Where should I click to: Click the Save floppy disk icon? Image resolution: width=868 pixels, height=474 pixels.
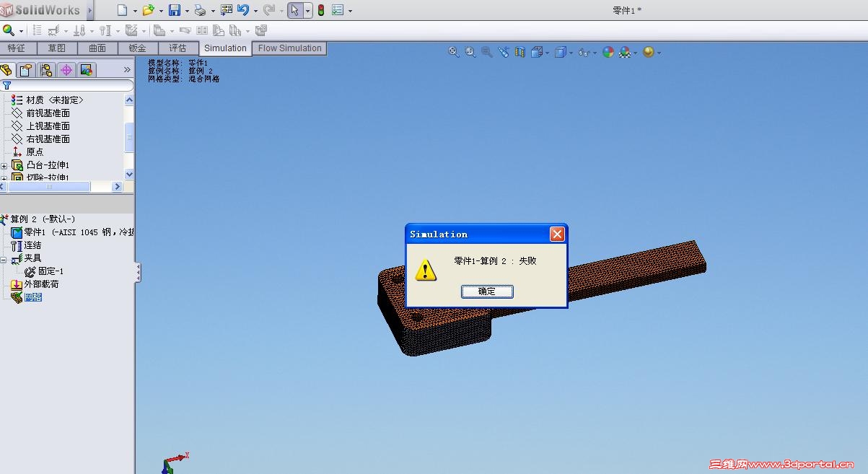coord(175,10)
